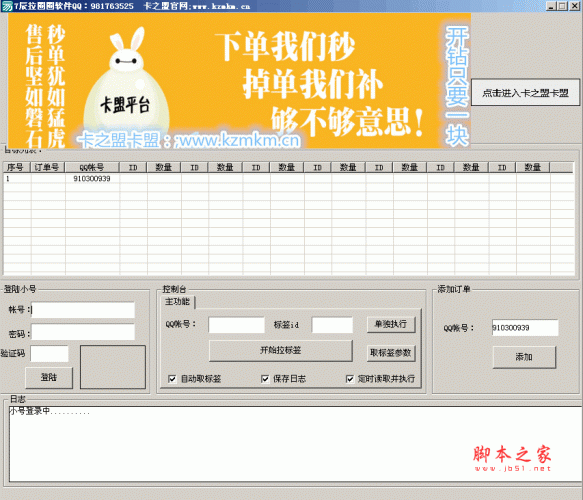The image size is (583, 500).
Task: Maximize the window
Action: (x=562, y=6)
